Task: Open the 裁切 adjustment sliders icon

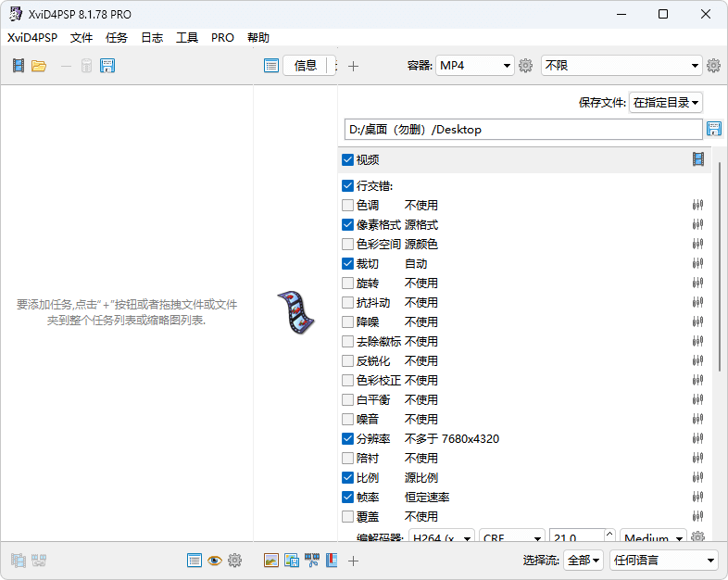Action: point(697,264)
